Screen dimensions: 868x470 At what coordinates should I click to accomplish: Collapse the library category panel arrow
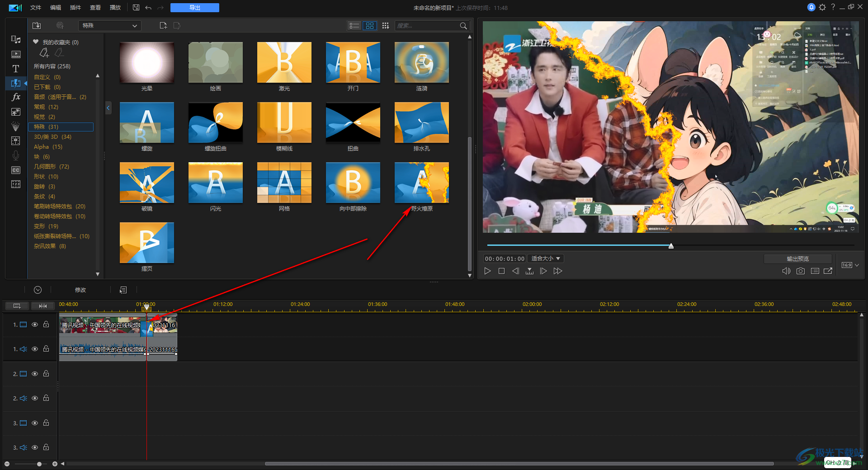[x=108, y=108]
